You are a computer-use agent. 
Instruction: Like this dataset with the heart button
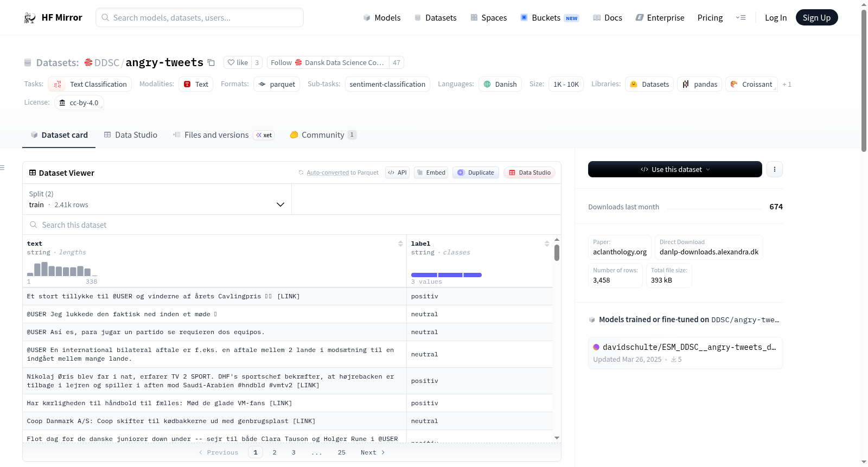tap(238, 63)
